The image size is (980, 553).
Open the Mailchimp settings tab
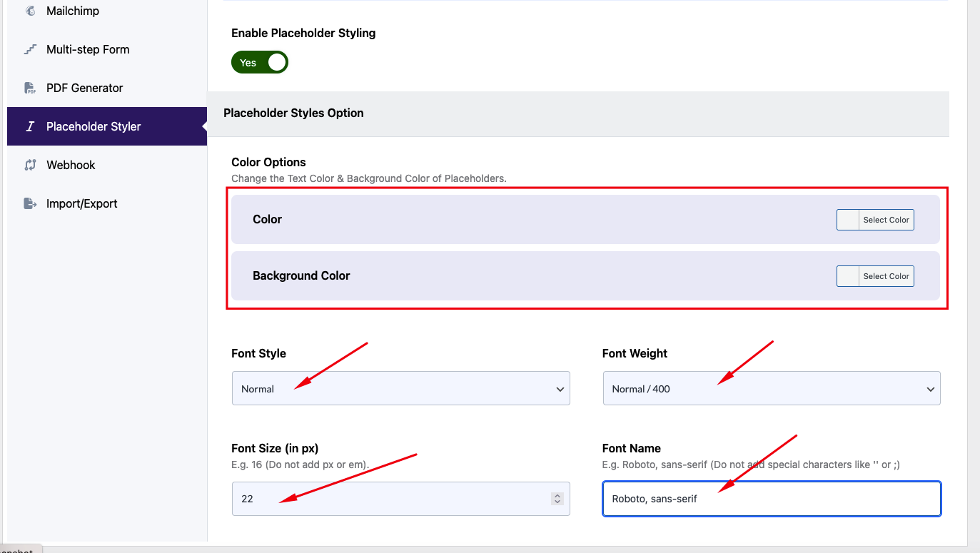click(x=107, y=11)
